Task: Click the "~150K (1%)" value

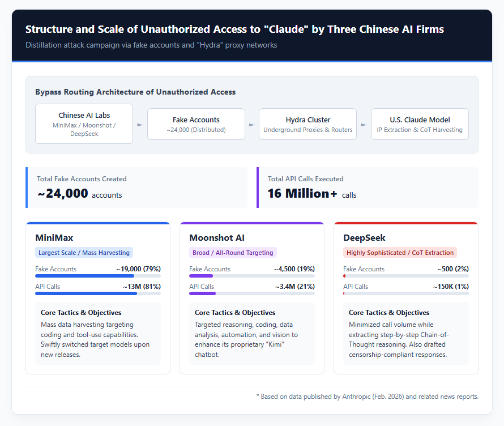Action: coord(451,287)
